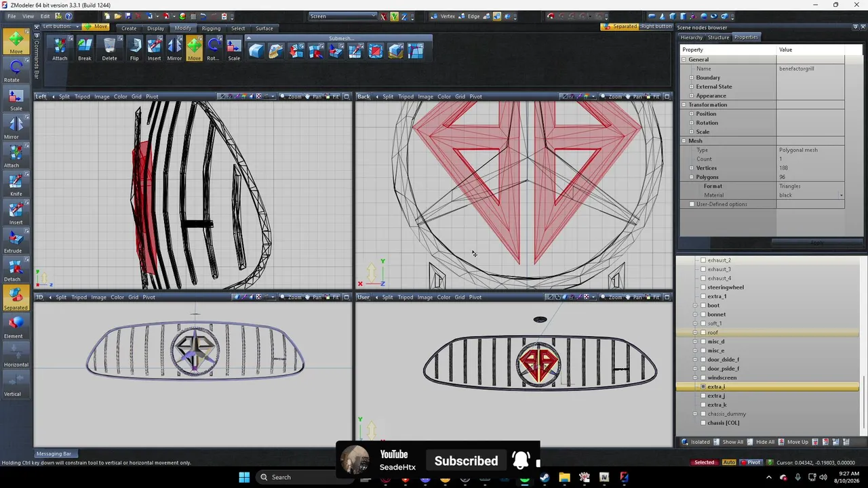Screen dimensions: 868x488
Task: Toggle the Element selection mode
Action: tap(16, 327)
